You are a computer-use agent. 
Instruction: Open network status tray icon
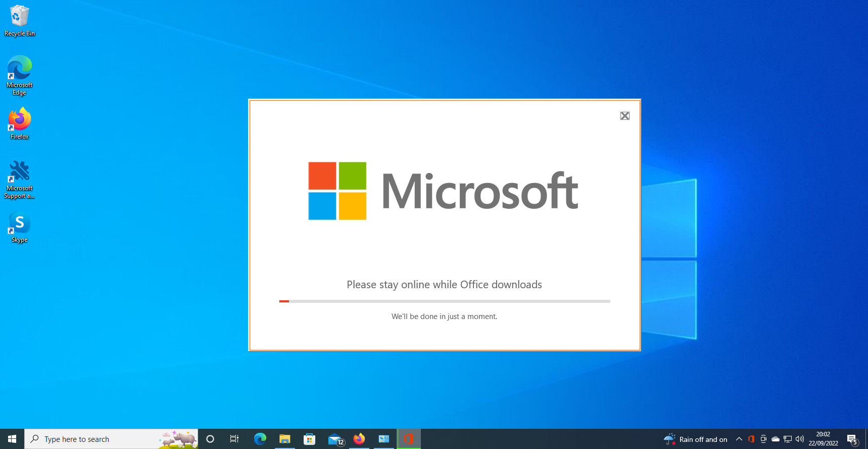click(x=788, y=439)
